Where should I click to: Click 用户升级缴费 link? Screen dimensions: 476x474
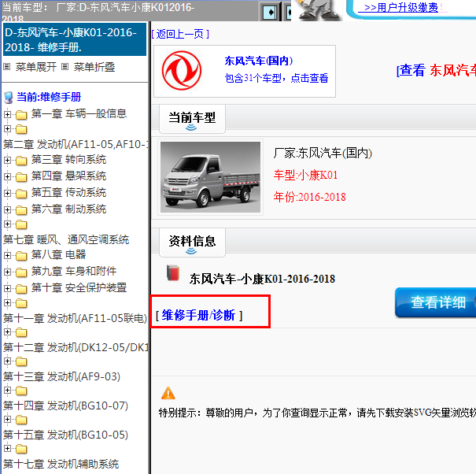pyautogui.click(x=400, y=7)
